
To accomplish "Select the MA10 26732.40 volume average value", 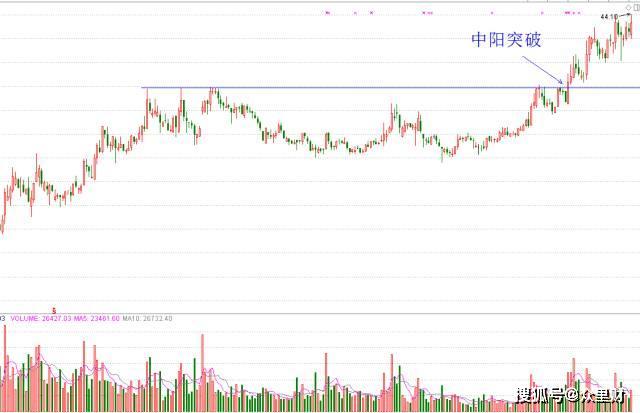I will 147,318.
